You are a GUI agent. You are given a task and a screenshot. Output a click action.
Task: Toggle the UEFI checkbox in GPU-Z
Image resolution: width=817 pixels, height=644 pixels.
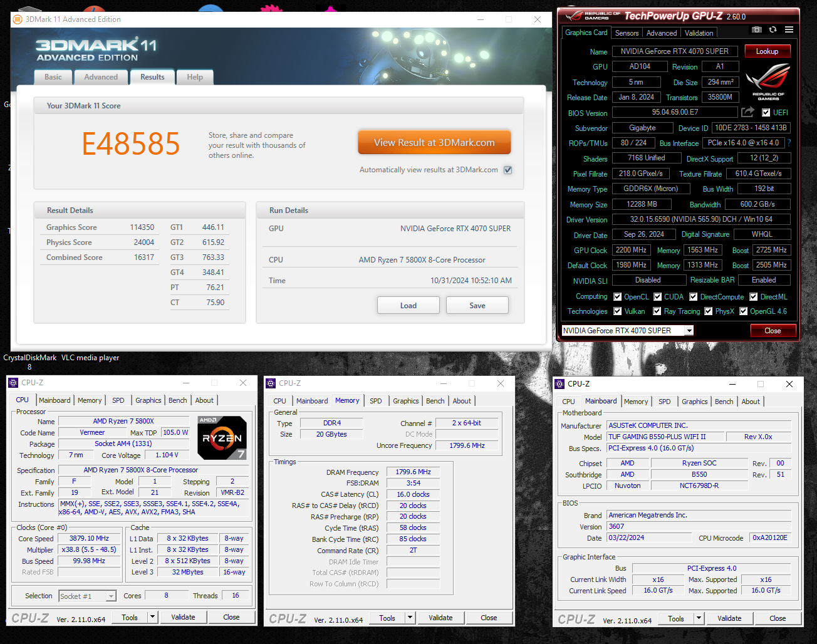(x=766, y=113)
